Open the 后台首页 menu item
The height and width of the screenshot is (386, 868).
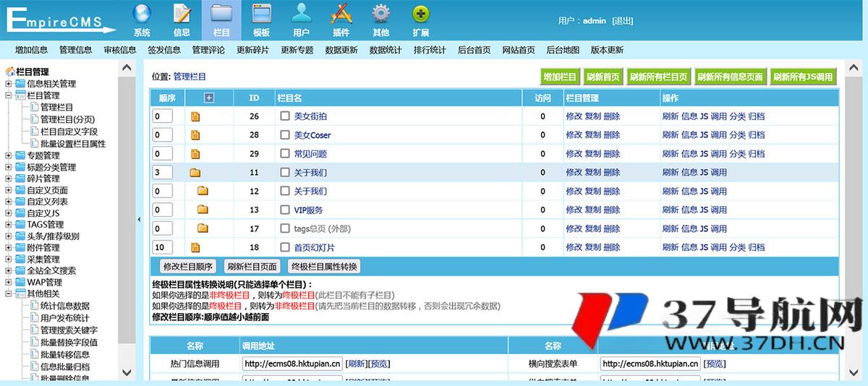(475, 50)
